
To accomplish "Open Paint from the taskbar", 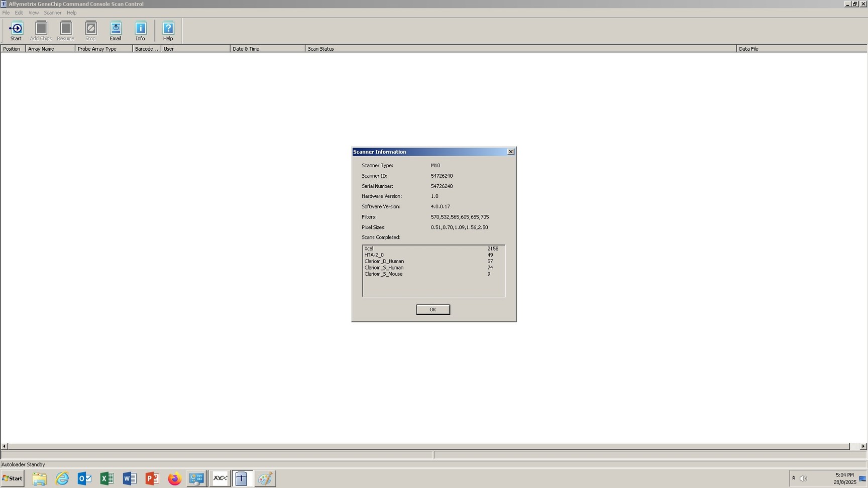I will (x=265, y=478).
